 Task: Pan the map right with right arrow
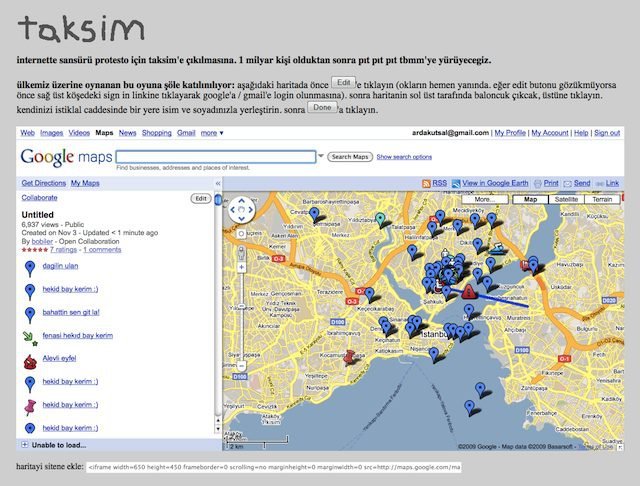coord(251,210)
